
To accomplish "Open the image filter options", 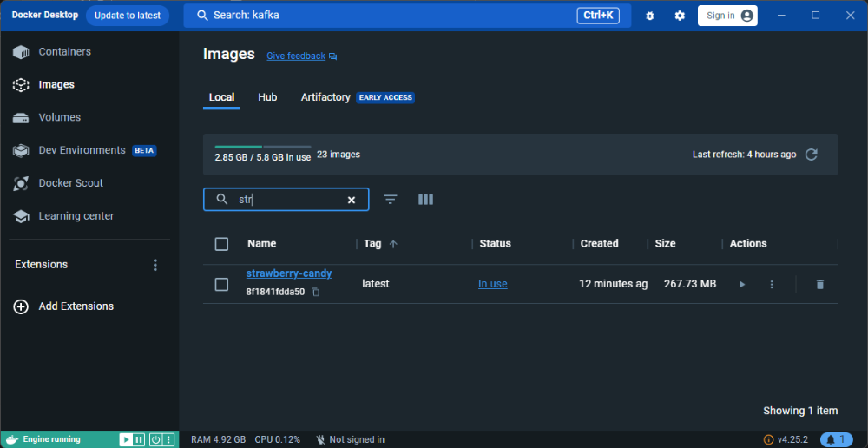I will (391, 200).
